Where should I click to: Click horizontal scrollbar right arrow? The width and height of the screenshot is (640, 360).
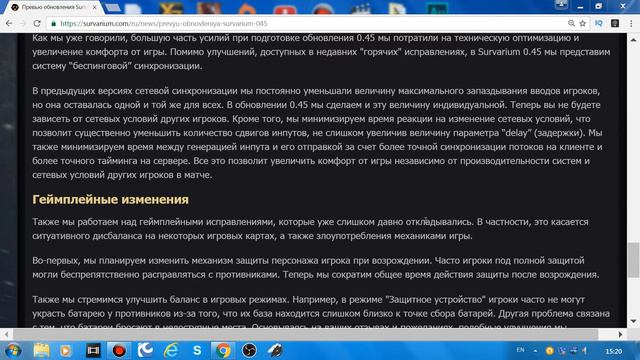620,334
